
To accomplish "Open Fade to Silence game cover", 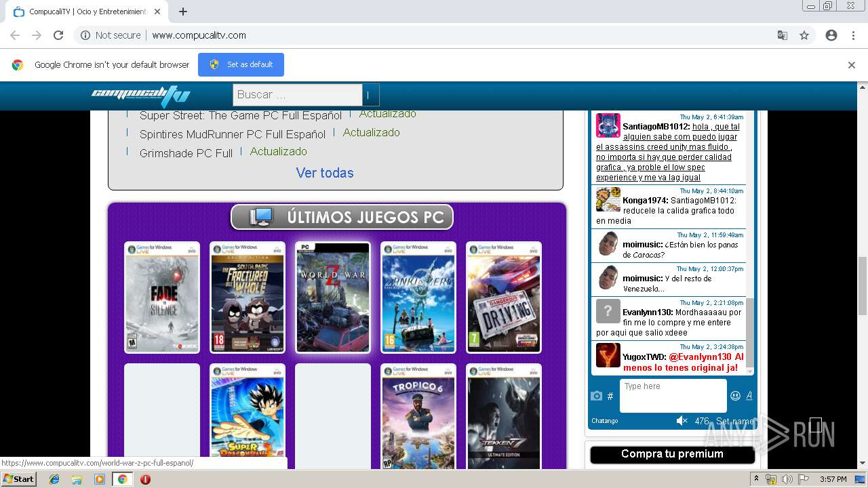I will click(162, 298).
